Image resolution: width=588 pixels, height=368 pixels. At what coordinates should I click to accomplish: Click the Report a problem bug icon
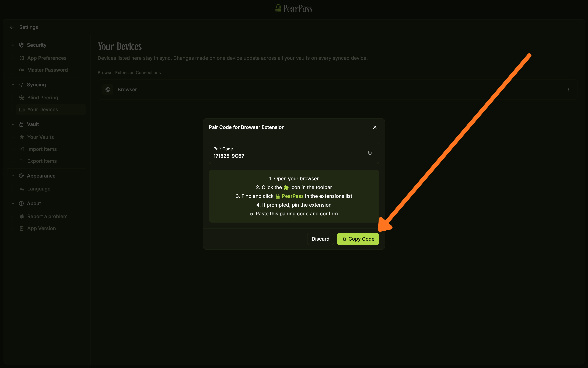[22, 216]
